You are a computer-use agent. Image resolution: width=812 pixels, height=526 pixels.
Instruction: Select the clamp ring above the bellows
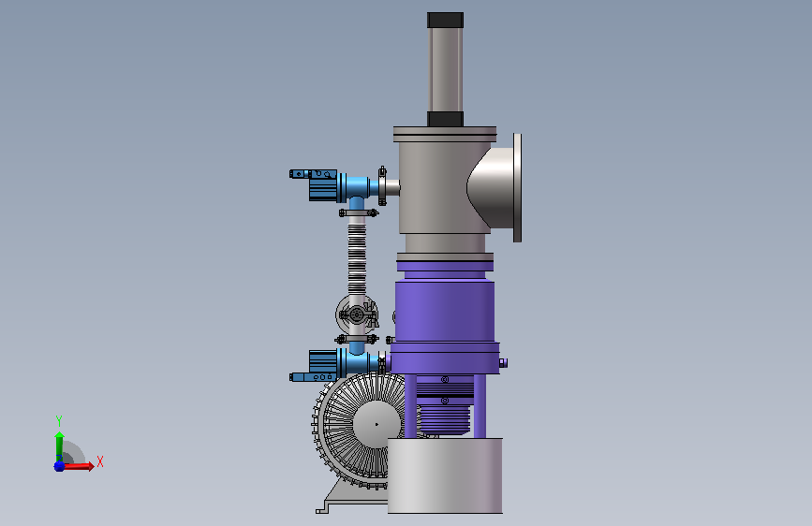click(x=359, y=212)
